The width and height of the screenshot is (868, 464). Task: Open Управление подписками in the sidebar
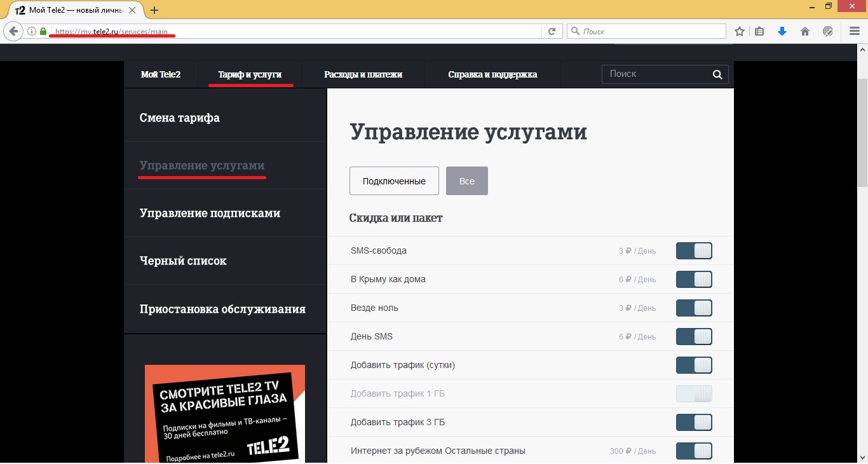(x=208, y=213)
